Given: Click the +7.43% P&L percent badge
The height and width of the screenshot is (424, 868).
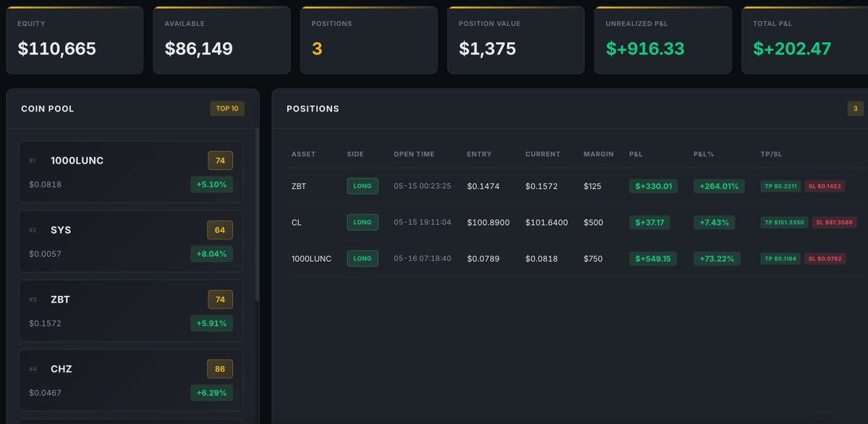Looking at the screenshot, I should [x=713, y=222].
